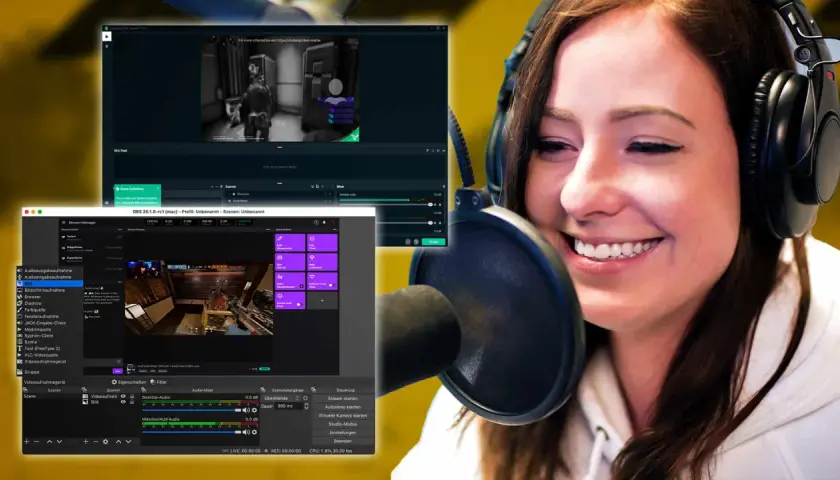
Task: Open the Recent Activity panel options menu
Action: (x=119, y=229)
